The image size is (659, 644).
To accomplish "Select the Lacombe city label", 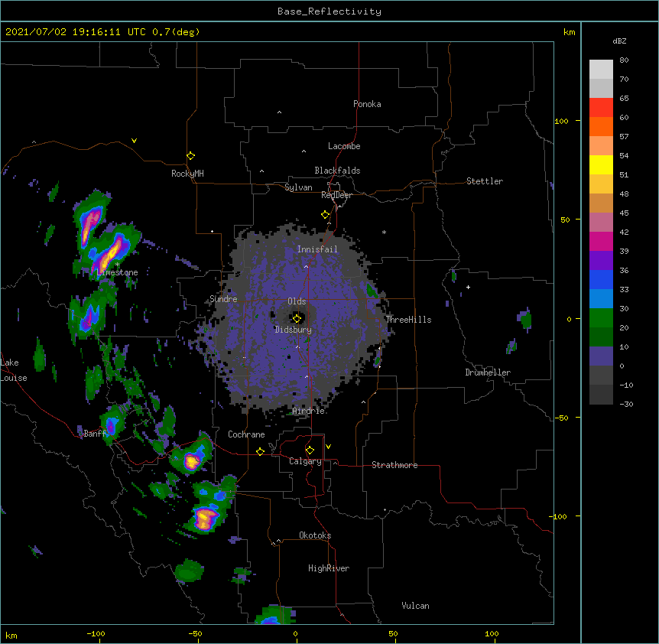I will click(x=344, y=146).
